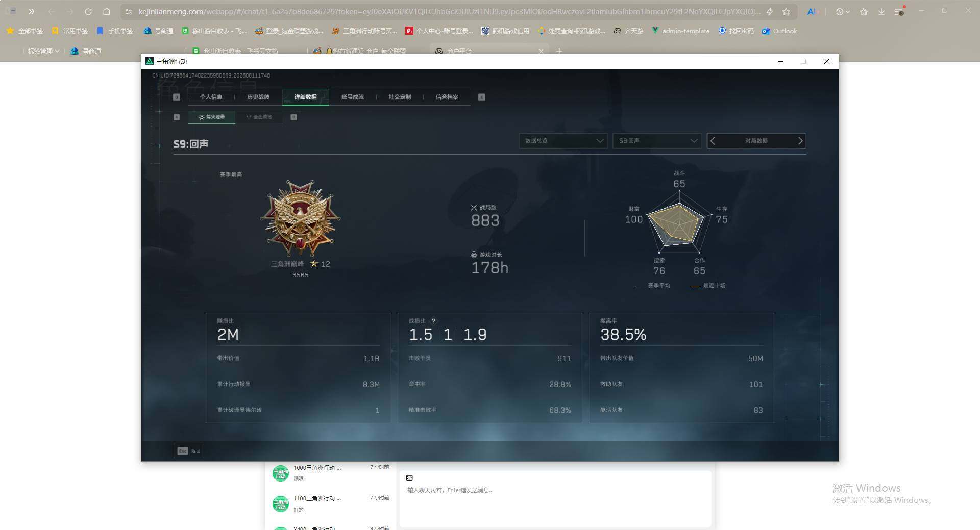Open browser main menu icon
980x530 pixels.
coord(899,11)
